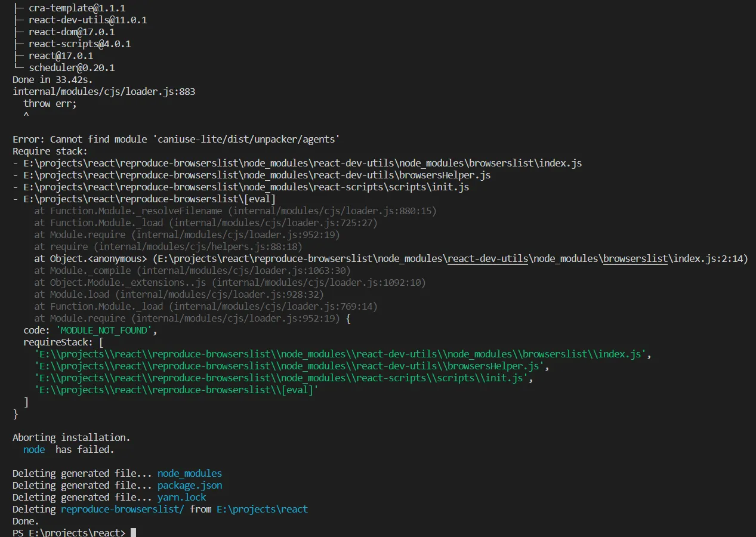Click the 'react-dom@17.0.1' package line

pyautogui.click(x=72, y=32)
